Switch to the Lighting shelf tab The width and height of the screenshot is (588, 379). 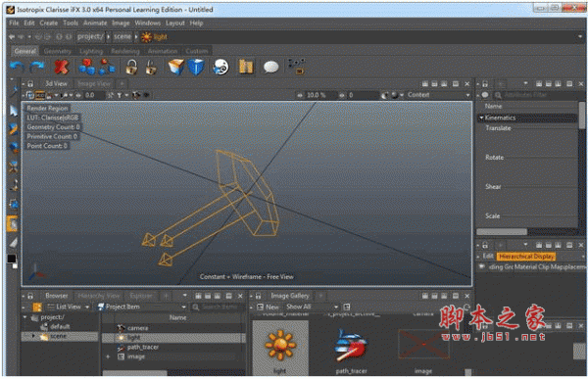[x=91, y=51]
